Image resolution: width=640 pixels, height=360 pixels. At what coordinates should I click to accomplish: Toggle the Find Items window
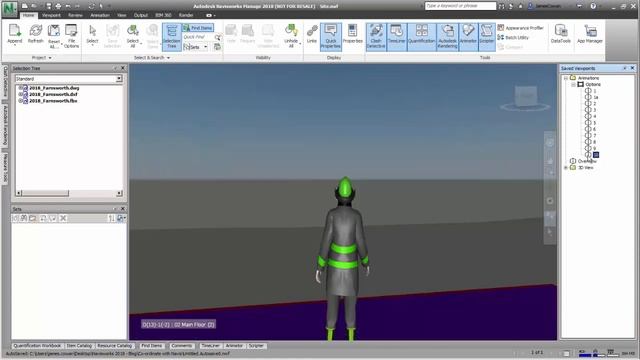[x=198, y=28]
